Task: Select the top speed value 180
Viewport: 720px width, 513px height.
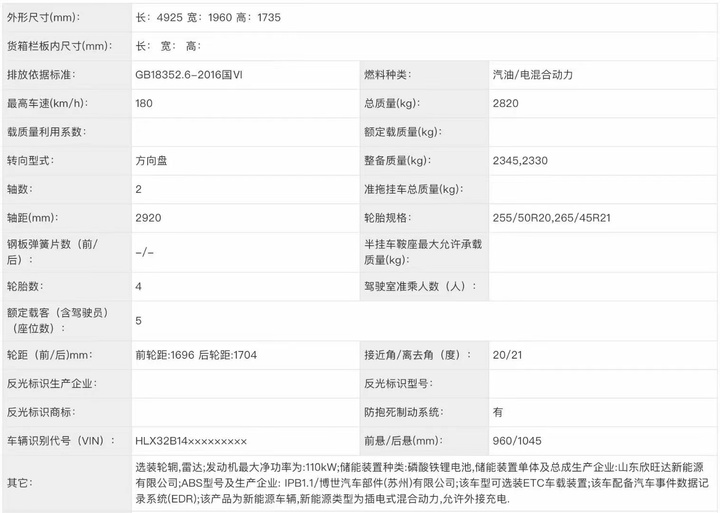Action: click(144, 103)
